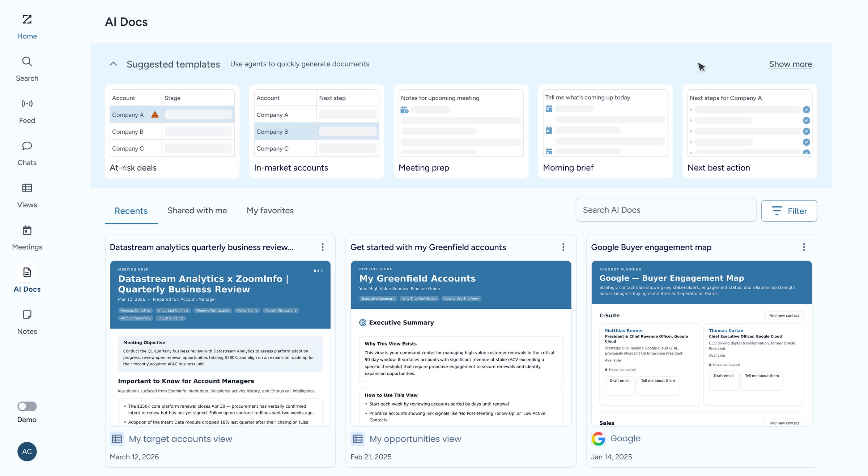Click the Executive Summary target icon
This screenshot has width=868, height=476.
(362, 322)
